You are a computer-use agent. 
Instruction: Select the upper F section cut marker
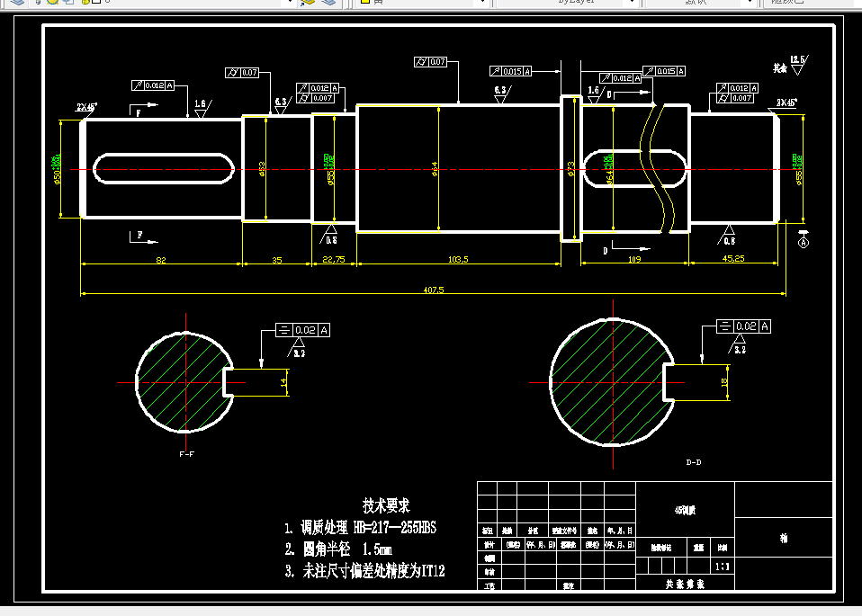coord(142,110)
